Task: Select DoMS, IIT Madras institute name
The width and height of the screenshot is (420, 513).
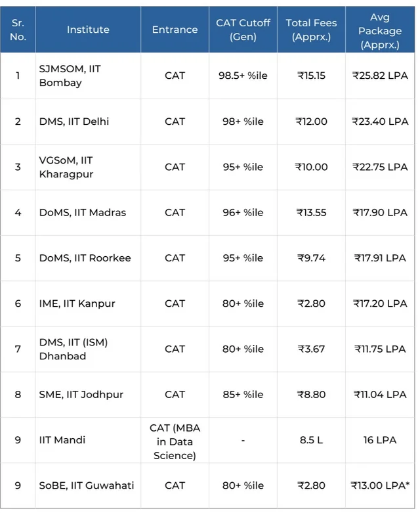Action: (83, 212)
